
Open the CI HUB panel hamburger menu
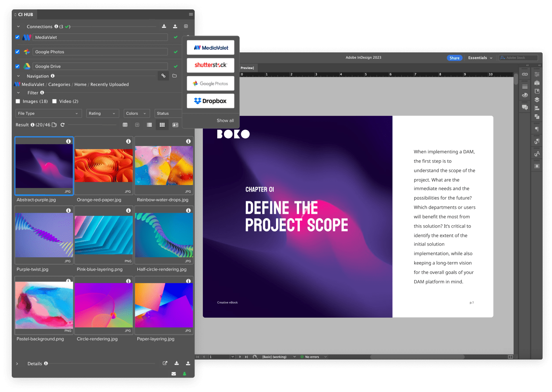click(191, 14)
